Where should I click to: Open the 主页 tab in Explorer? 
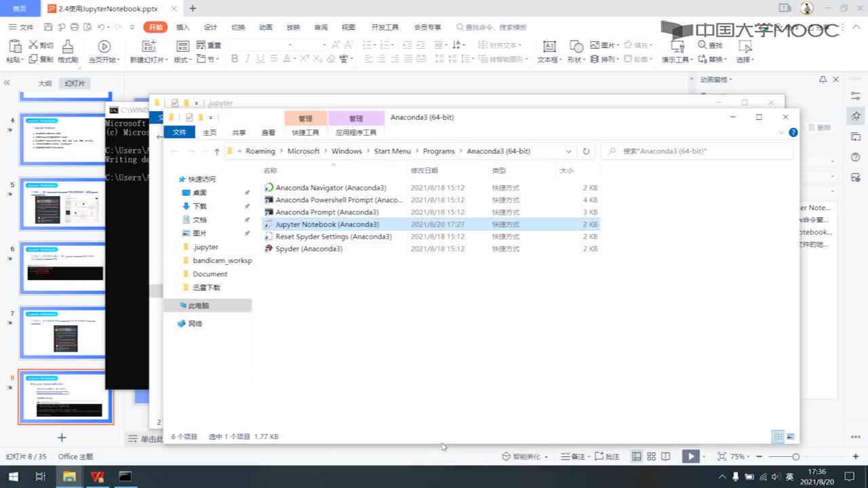[210, 133]
